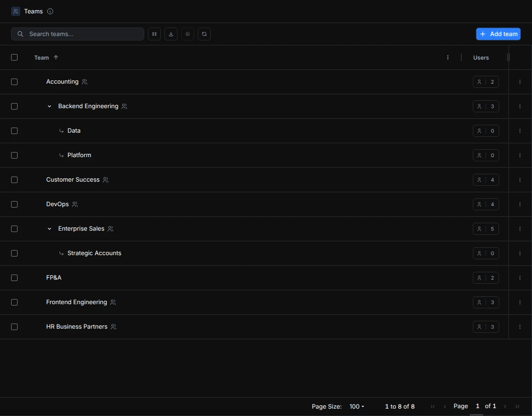Screen dimensions: 532x416
Task: Open Accounting users count badge showing 2
Action: pyautogui.click(x=486, y=82)
